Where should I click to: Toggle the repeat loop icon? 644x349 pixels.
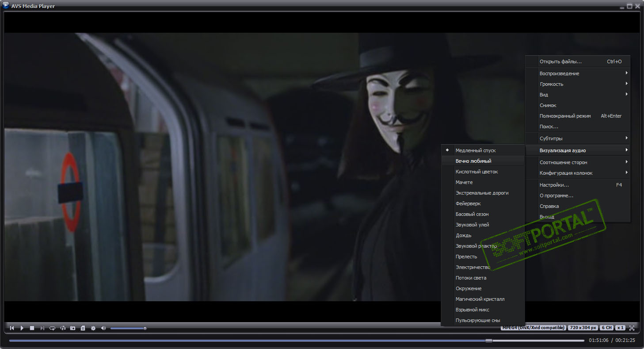[x=53, y=328]
